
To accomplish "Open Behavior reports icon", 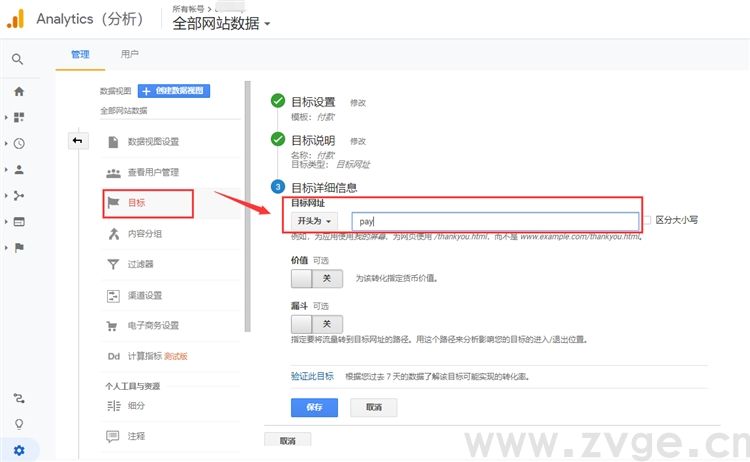I will coord(19,221).
